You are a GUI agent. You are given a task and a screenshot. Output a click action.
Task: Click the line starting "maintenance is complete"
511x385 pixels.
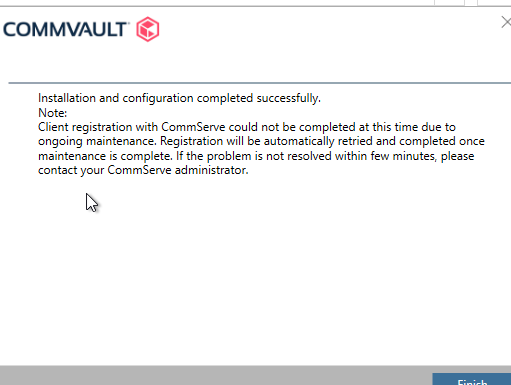[x=256, y=156]
